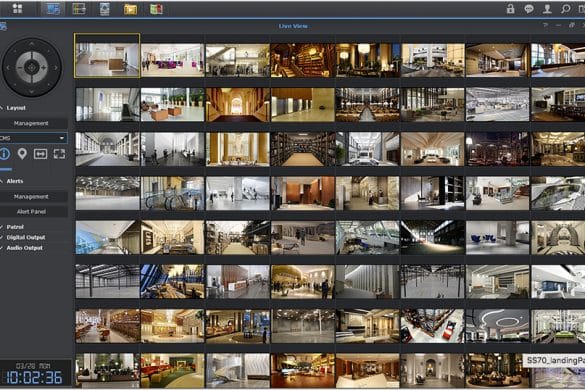Open the yellow recording folder icon

coord(130,9)
